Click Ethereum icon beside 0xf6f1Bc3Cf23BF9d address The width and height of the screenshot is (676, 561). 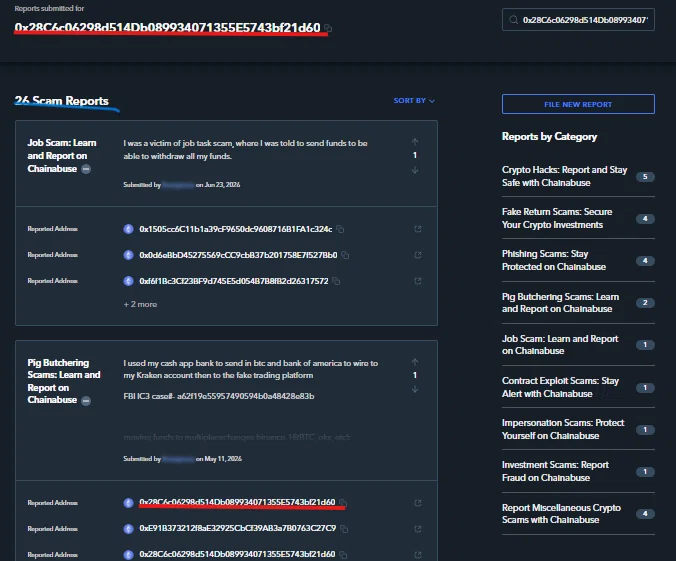click(x=128, y=281)
